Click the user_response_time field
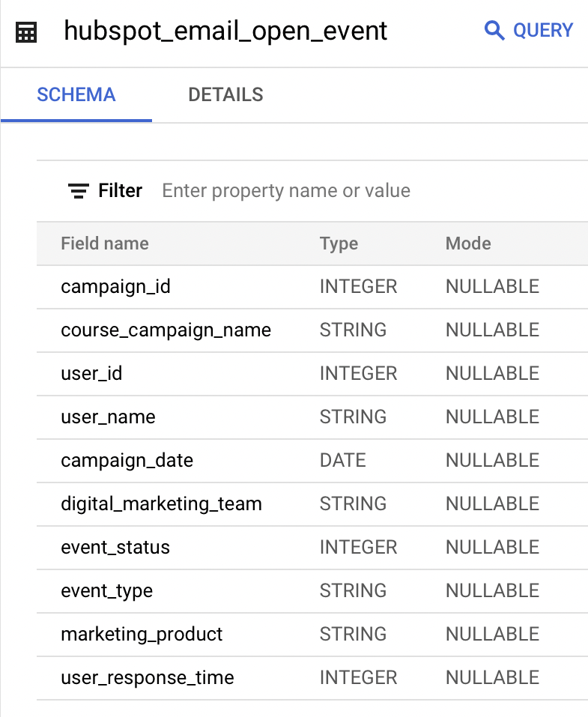This screenshot has height=717, width=588. click(147, 678)
